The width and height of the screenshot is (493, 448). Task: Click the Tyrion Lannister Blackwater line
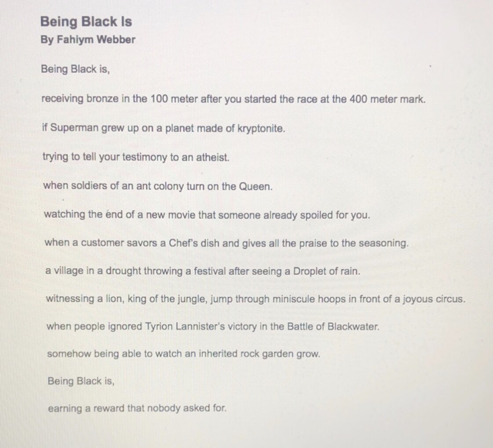tap(213, 326)
